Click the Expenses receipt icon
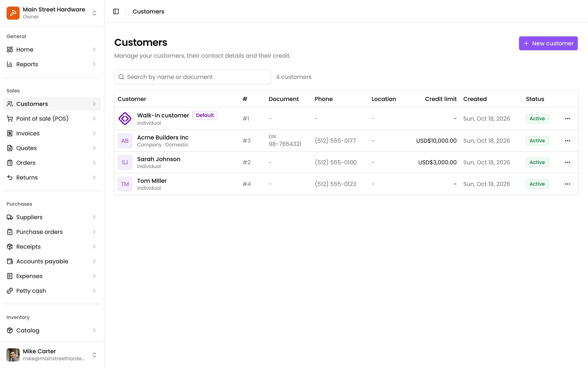The width and height of the screenshot is (588, 368). pos(10,276)
